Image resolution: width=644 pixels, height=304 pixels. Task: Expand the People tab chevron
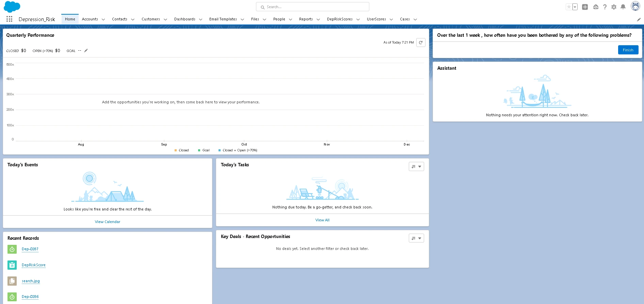click(x=290, y=19)
